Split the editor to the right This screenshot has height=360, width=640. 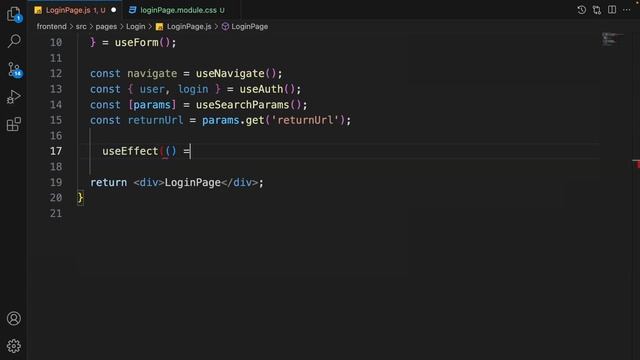[x=612, y=10]
